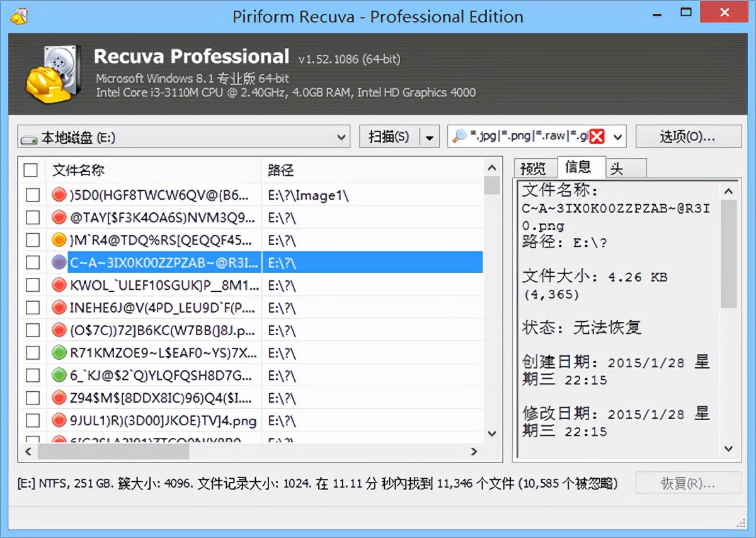Sort by the 文件名称 column header
Viewport: 756px width, 538px height.
tap(154, 170)
